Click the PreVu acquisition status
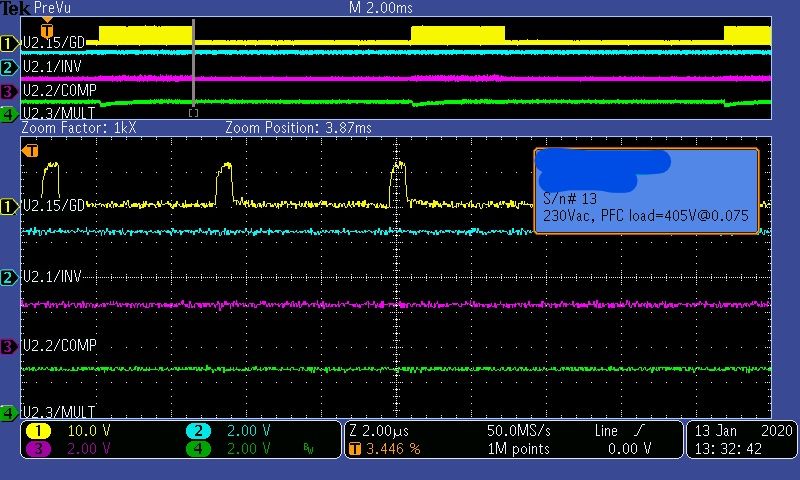Image resolution: width=800 pixels, height=480 pixels. [x=52, y=8]
